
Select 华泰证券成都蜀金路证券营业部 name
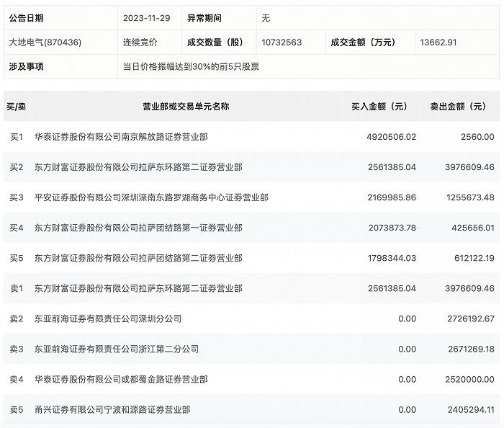point(121,380)
